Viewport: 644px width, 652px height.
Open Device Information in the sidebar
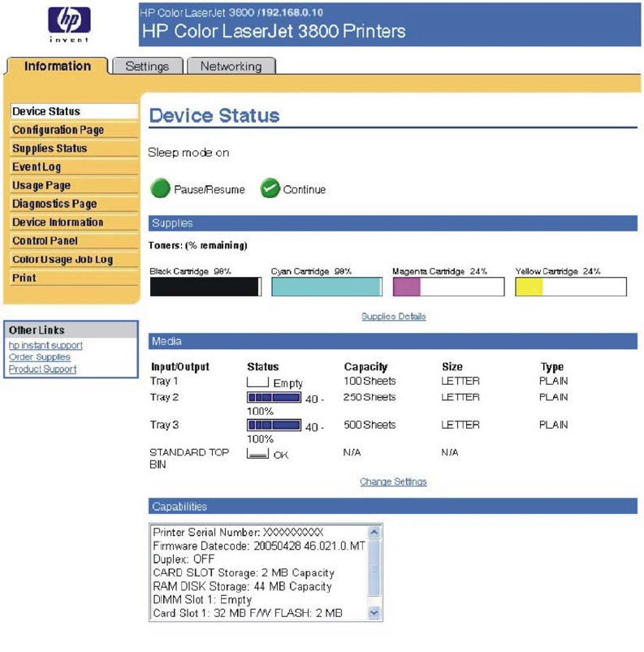point(74,222)
